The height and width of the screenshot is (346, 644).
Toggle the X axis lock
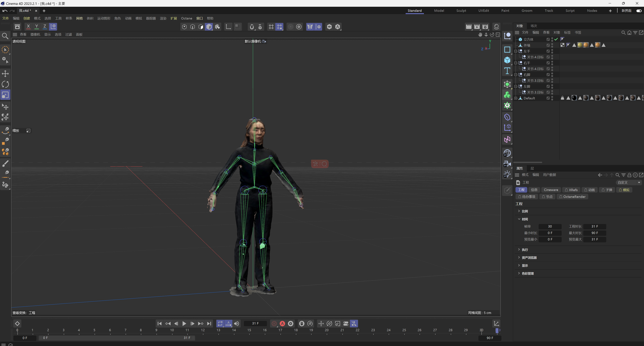(x=28, y=26)
